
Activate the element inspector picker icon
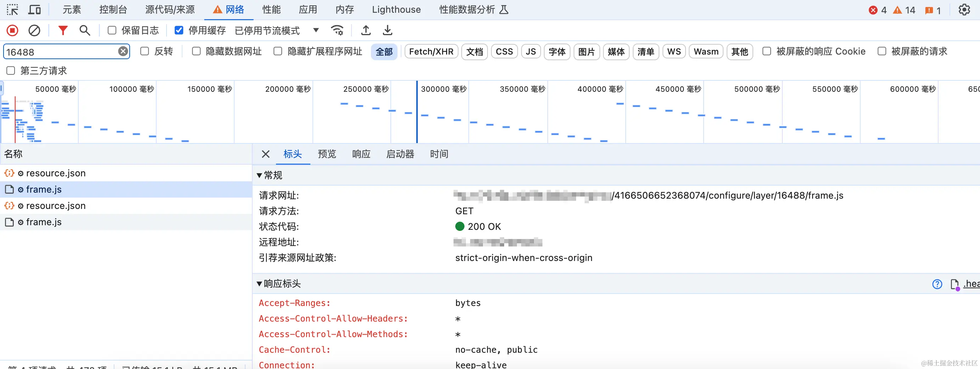12,10
